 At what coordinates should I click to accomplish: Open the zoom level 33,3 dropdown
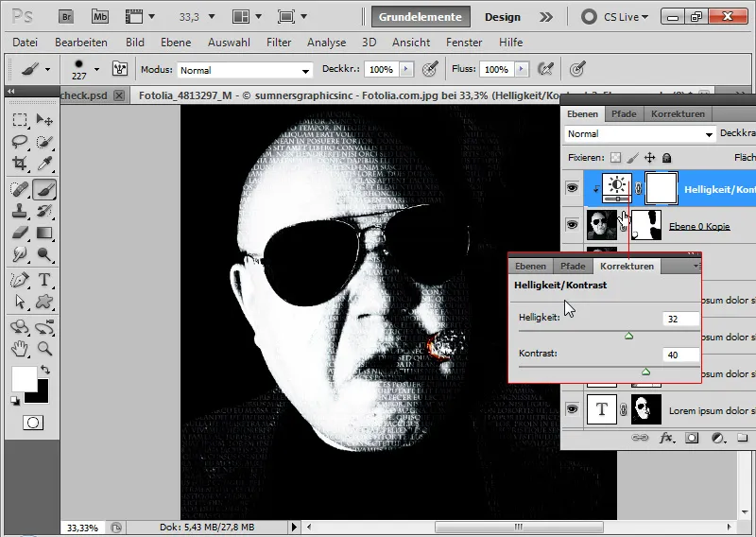point(211,17)
